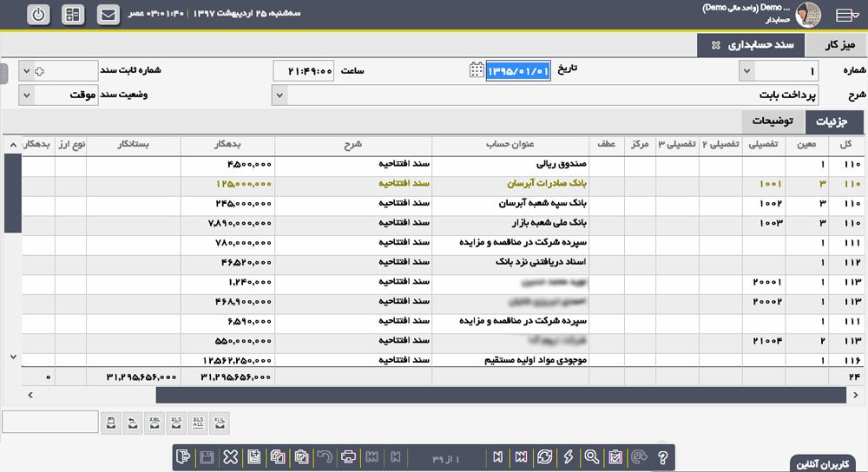Click the restore arrow tray icon below grid

pos(133,423)
